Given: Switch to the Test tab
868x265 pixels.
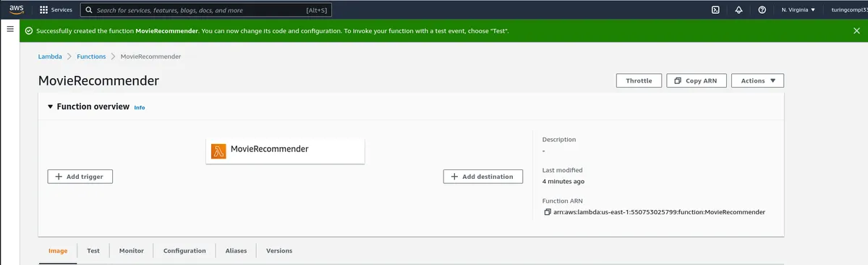Looking at the screenshot, I should 93,251.
